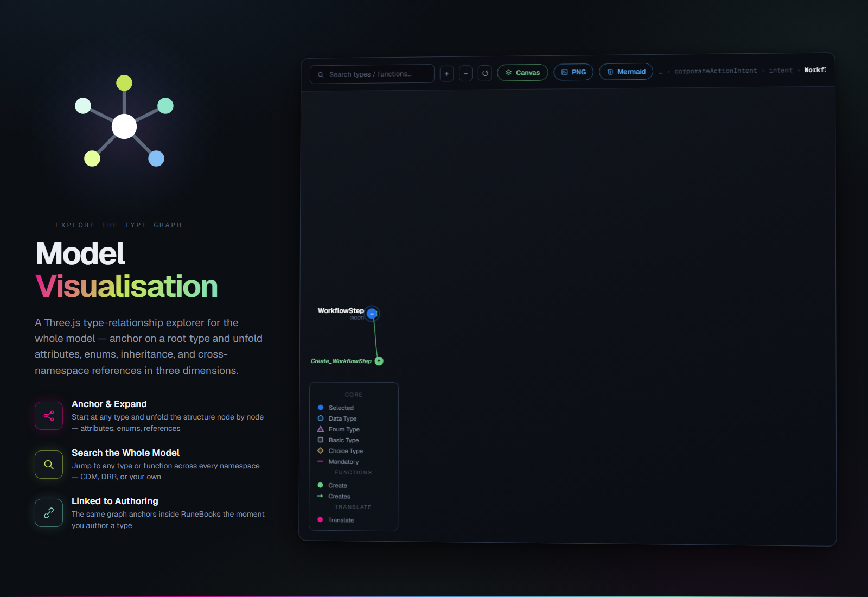Image resolution: width=868 pixels, height=597 pixels.
Task: Click the Create_WorkflowStep function label
Action: (341, 361)
